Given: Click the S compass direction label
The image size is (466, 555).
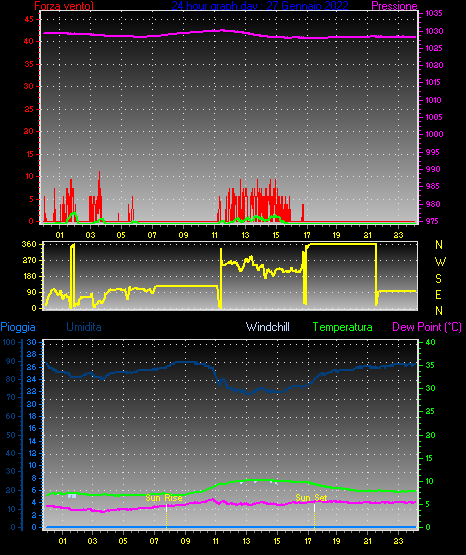Looking at the screenshot, I should coord(438,279).
